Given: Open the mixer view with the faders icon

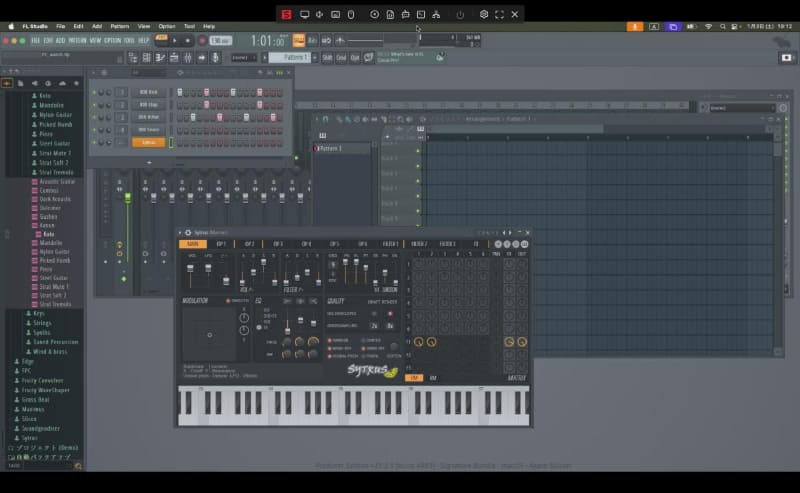Looking at the screenshot, I should tap(188, 58).
